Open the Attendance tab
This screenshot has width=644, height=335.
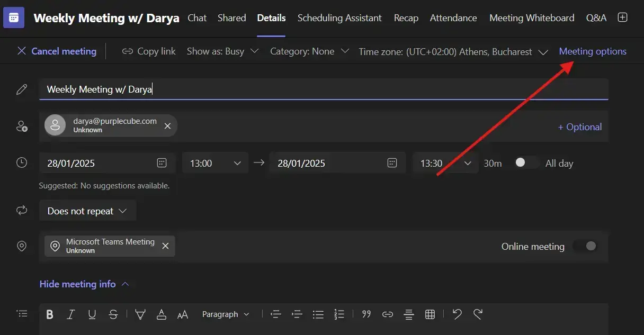coord(453,18)
